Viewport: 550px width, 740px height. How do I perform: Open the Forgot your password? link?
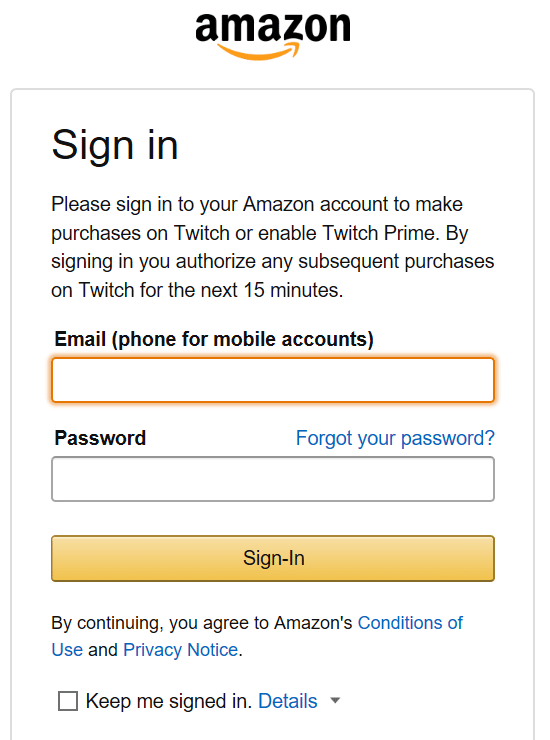pos(395,438)
